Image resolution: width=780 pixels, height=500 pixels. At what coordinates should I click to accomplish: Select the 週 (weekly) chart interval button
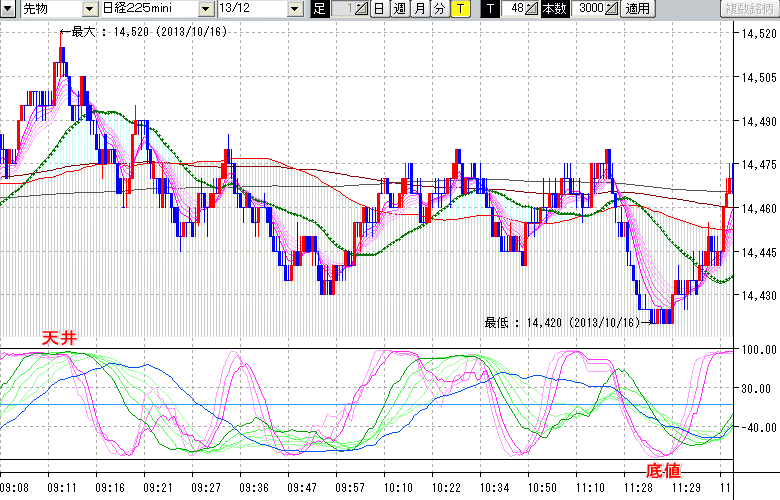399,9
